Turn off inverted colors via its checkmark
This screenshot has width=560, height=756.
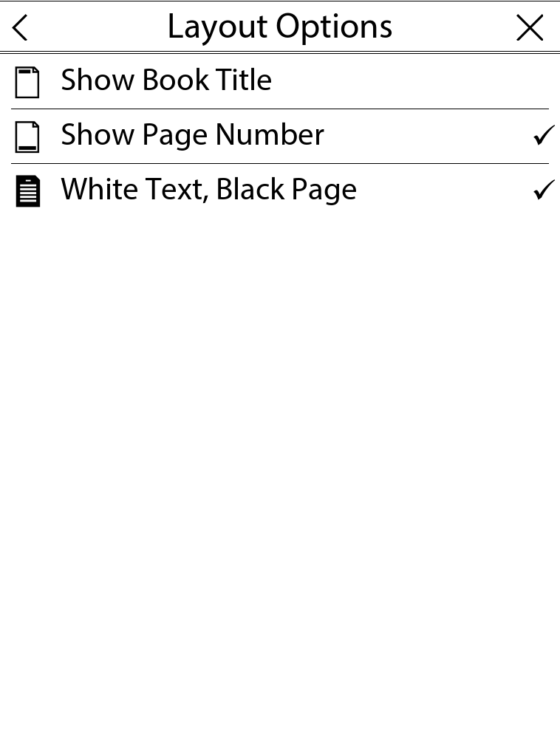click(x=543, y=190)
